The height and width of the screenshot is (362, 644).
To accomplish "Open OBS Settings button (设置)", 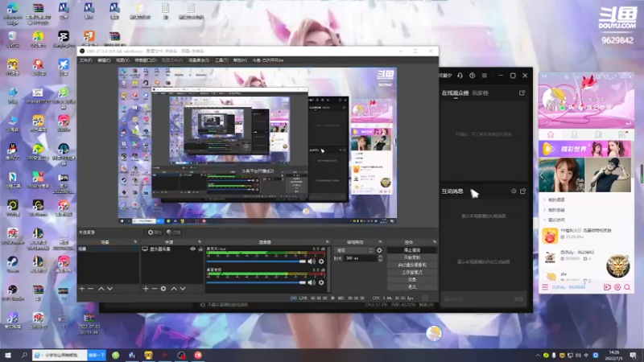I will 411,279.
